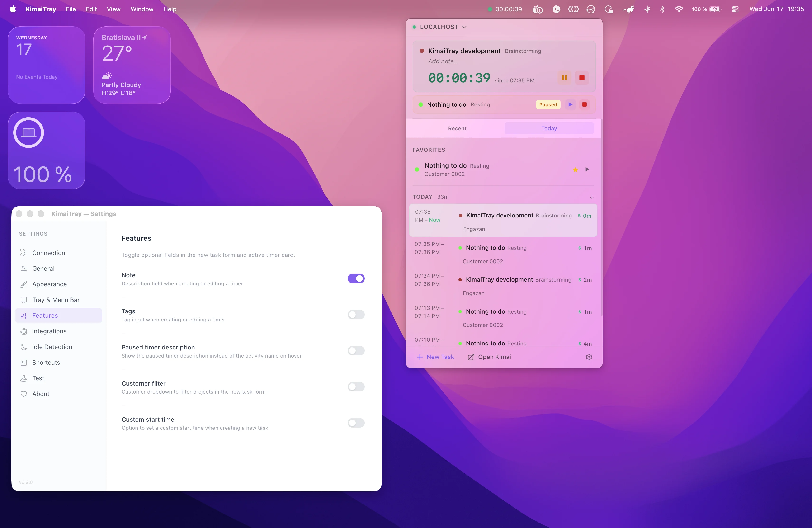Switch to the Today tab
Screen dimensions: 812x528
pos(549,128)
